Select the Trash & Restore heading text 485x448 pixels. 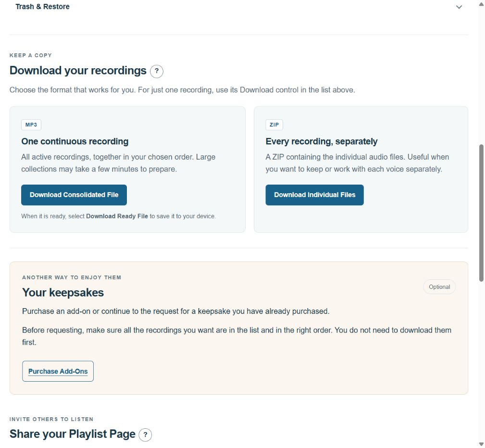click(x=42, y=7)
